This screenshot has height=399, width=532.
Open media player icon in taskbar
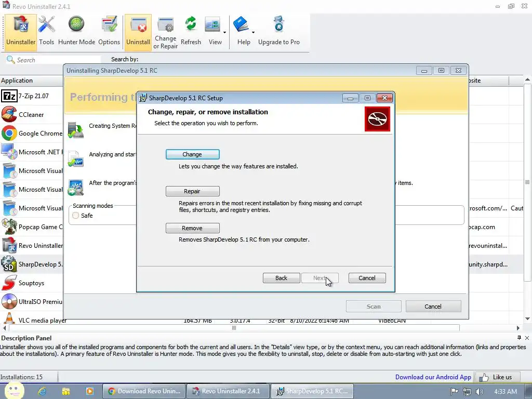click(x=89, y=391)
